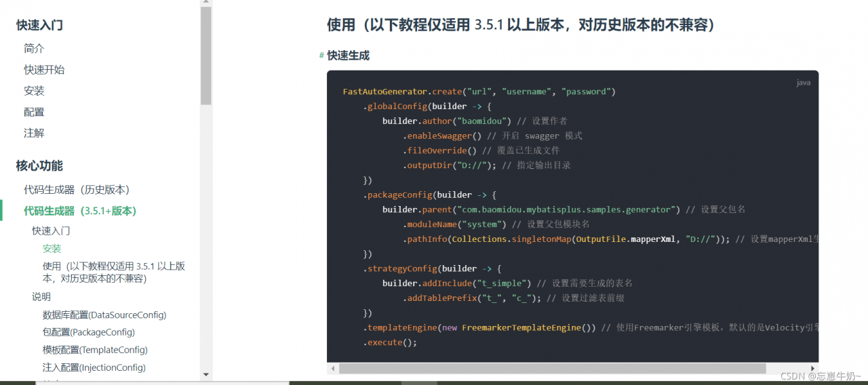Click the builder.parent("com.baomidou...") line
868x385 pixels.
click(x=564, y=209)
